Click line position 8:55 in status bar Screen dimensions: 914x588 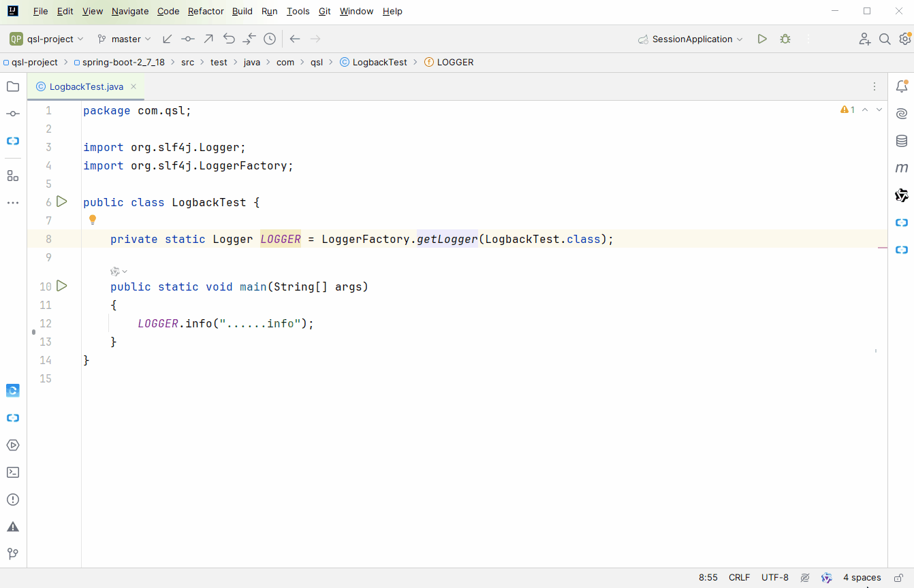[708, 577]
